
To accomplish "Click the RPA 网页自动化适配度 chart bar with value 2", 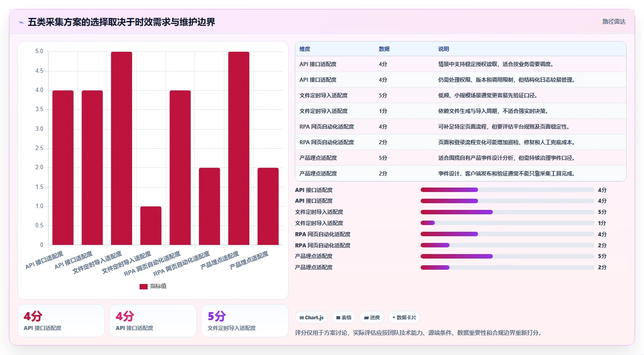I will click(x=210, y=206).
